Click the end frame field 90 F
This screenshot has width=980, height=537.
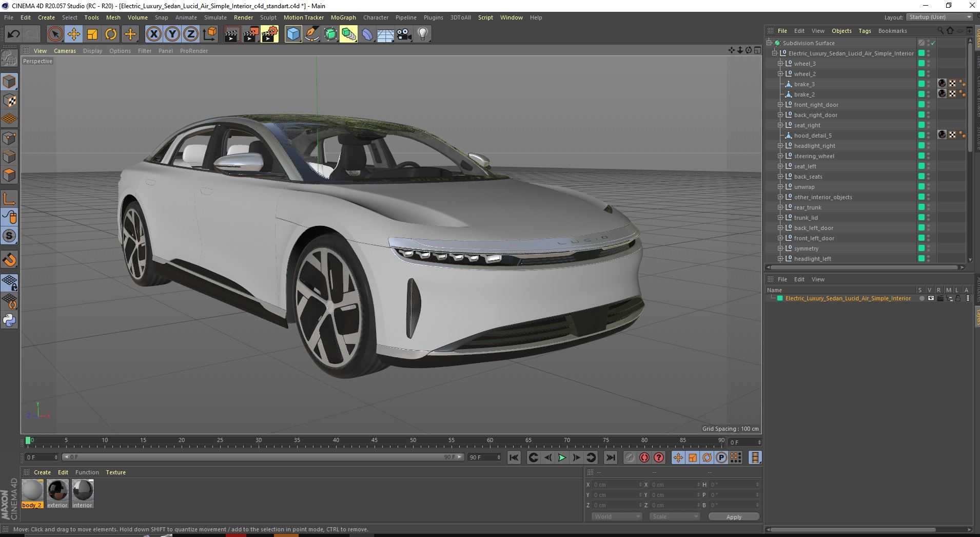484,457
